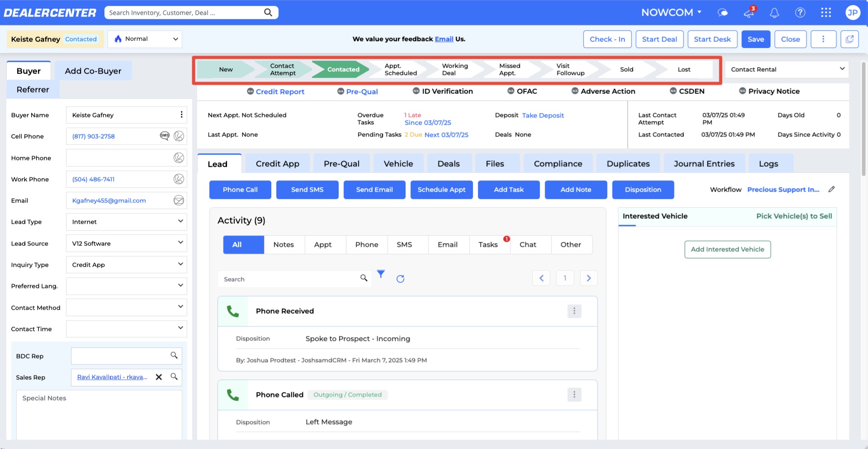
Task: Open the Preferred Lang. dropdown
Action: tap(127, 286)
